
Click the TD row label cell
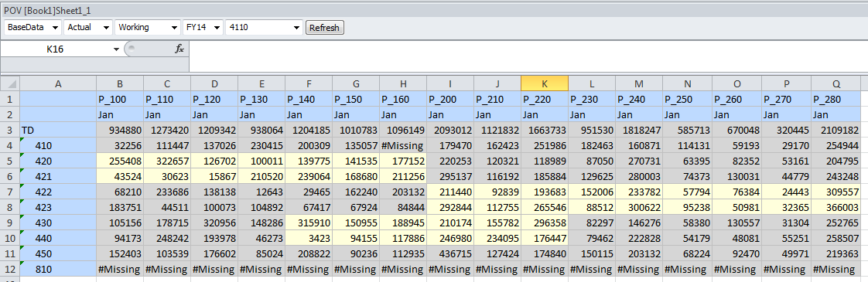click(58, 130)
